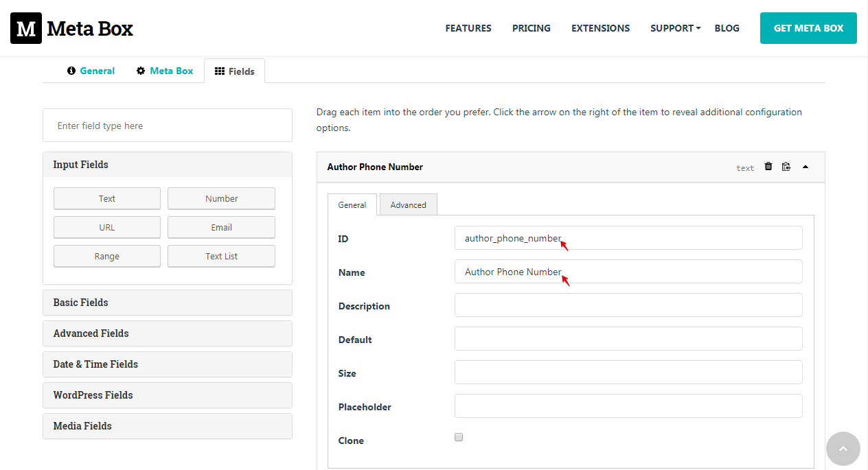
Task: Add a Number field
Action: click(x=221, y=198)
